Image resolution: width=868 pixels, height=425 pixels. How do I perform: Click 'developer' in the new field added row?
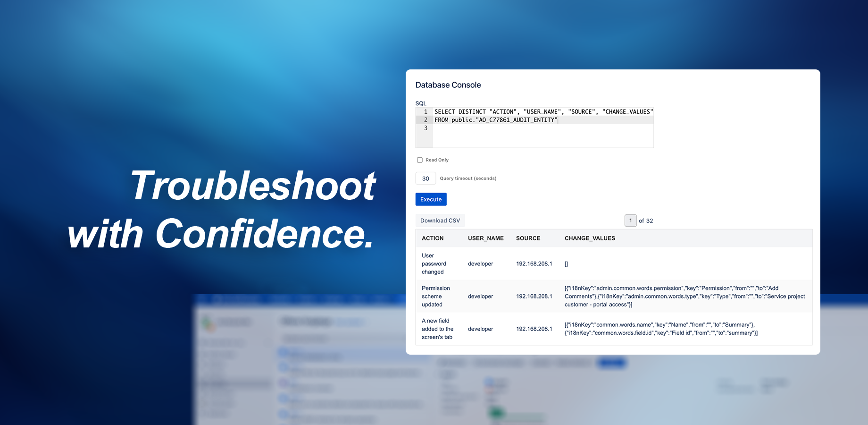pos(481,329)
